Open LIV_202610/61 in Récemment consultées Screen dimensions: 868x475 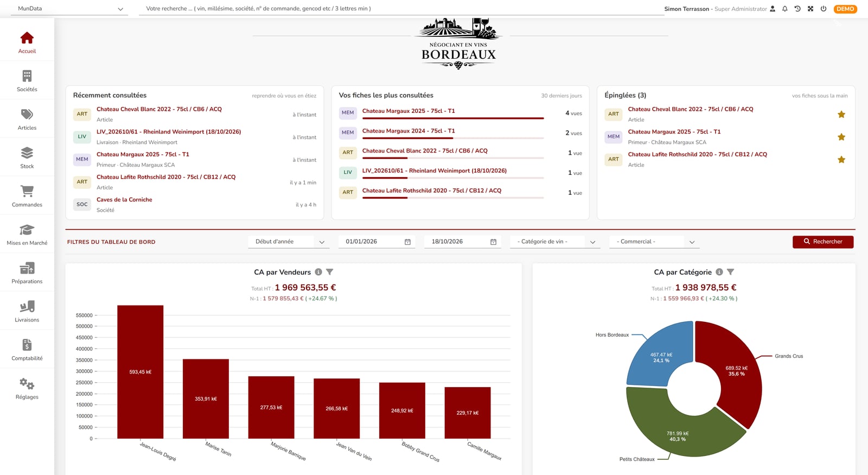click(x=169, y=132)
